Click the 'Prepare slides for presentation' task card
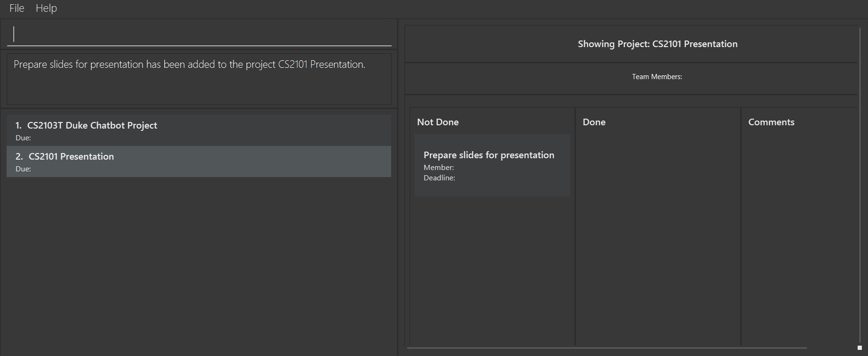Viewport: 868px width, 356px height. pos(492,165)
